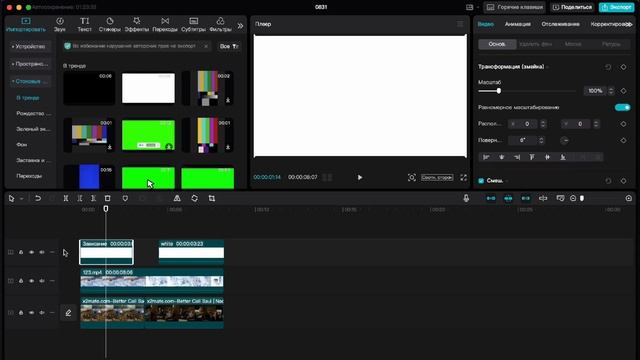Open the selection tool dropdown
Image resolution: width=640 pixels, height=360 pixels.
tap(22, 199)
